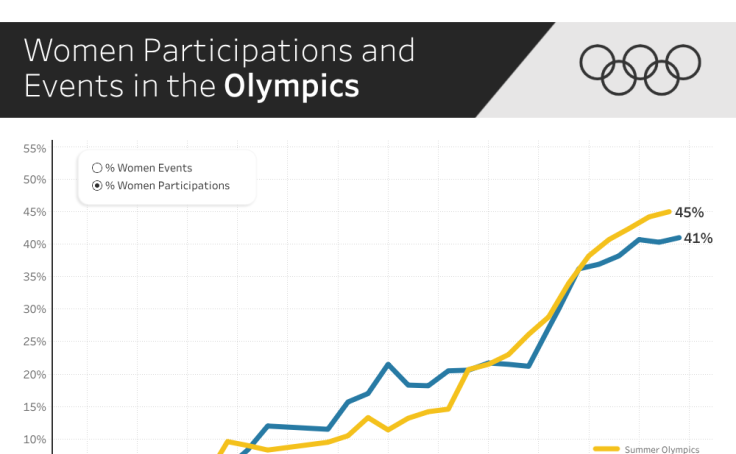This screenshot has height=454, width=736.
Task: Click the 55% y-axis tick label
Action: click(x=35, y=148)
